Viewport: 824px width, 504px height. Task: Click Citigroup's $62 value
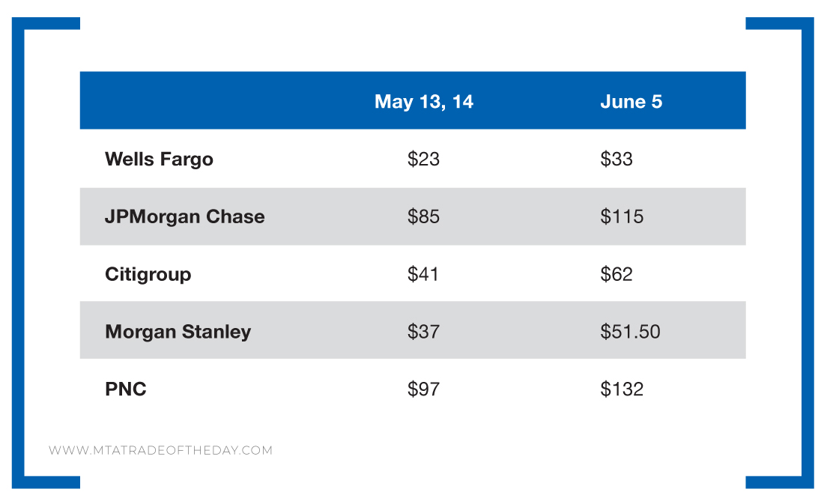(x=616, y=274)
